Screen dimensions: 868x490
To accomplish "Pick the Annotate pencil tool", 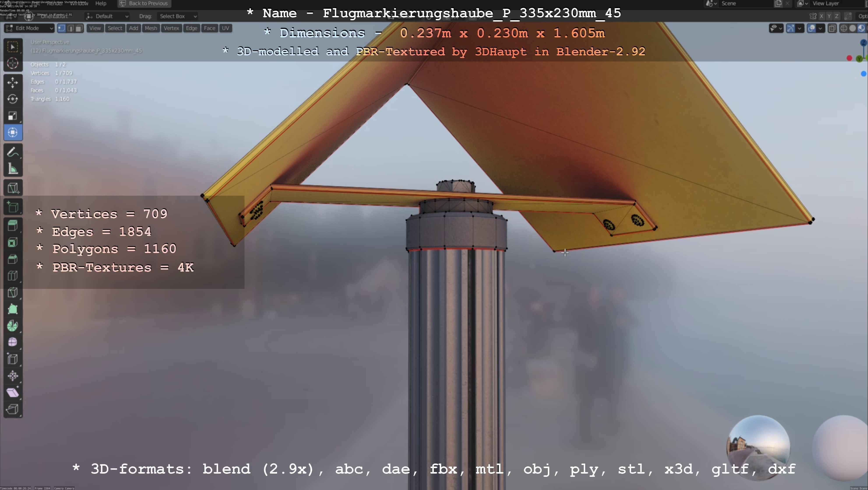I will pos(13,152).
